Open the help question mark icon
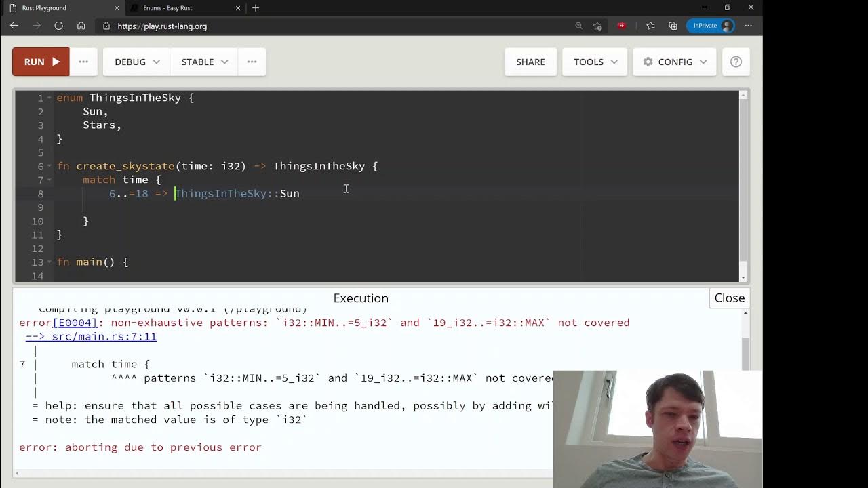This screenshot has width=868, height=488. [736, 62]
